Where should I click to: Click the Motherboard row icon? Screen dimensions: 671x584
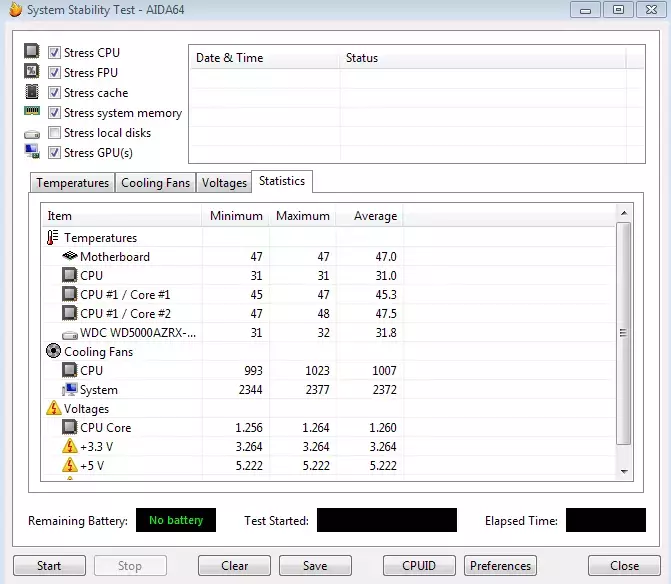tap(70, 256)
